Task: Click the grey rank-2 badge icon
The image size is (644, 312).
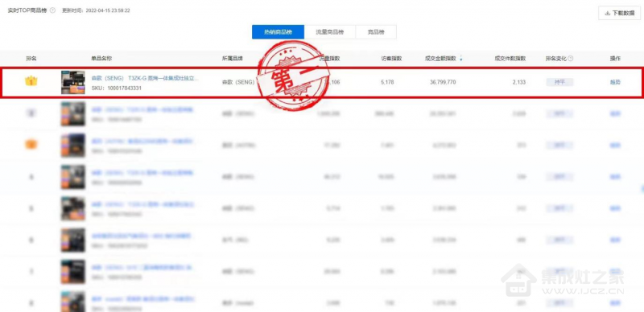Action: (x=31, y=113)
